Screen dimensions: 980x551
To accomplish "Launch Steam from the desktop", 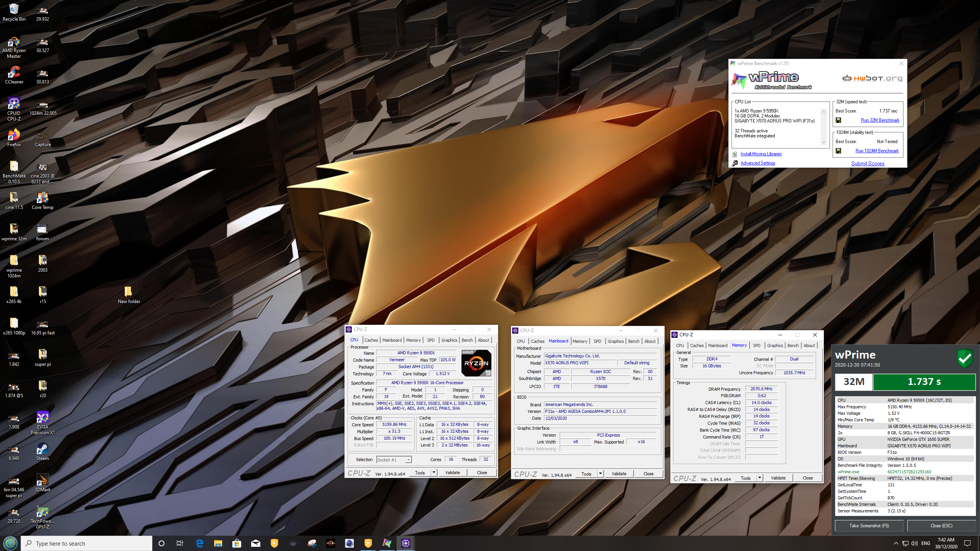I will pos(42,451).
